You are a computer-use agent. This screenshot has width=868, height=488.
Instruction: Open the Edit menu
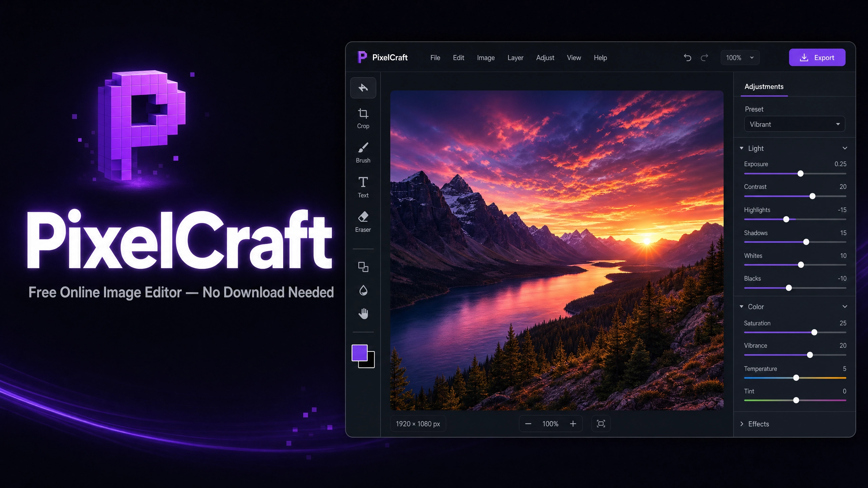tap(458, 58)
